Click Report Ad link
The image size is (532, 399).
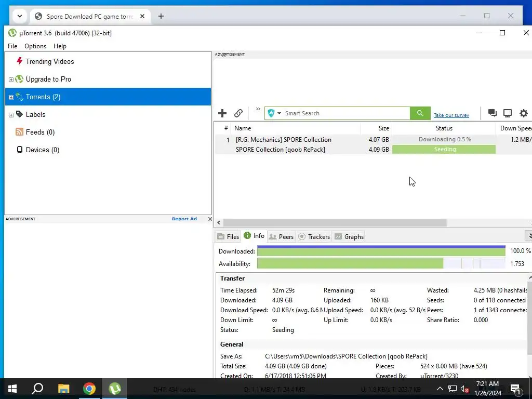click(184, 219)
